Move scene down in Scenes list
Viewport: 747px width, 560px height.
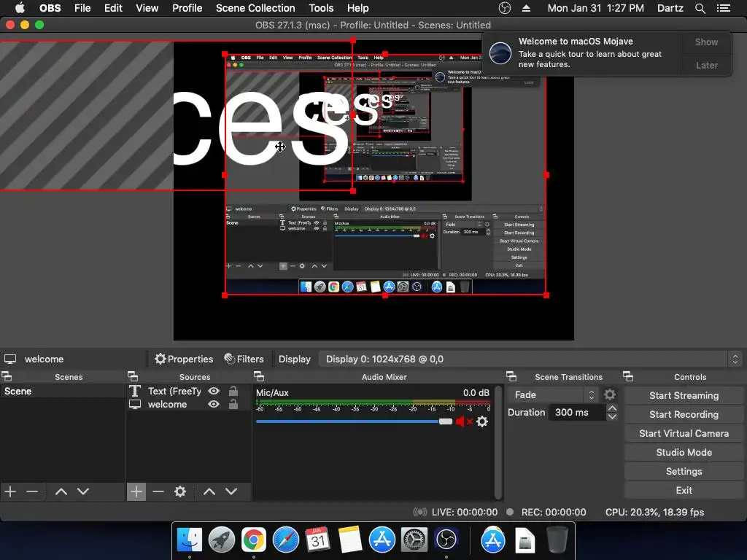[83, 491]
